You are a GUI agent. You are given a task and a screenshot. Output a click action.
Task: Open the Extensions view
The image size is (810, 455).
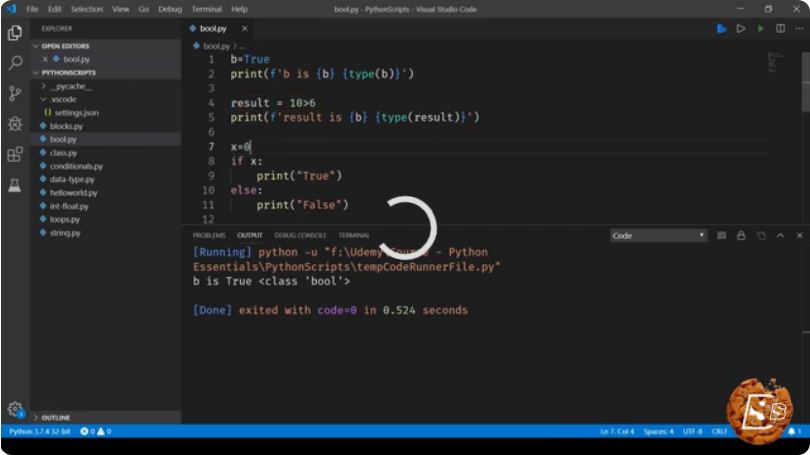pos(15,154)
